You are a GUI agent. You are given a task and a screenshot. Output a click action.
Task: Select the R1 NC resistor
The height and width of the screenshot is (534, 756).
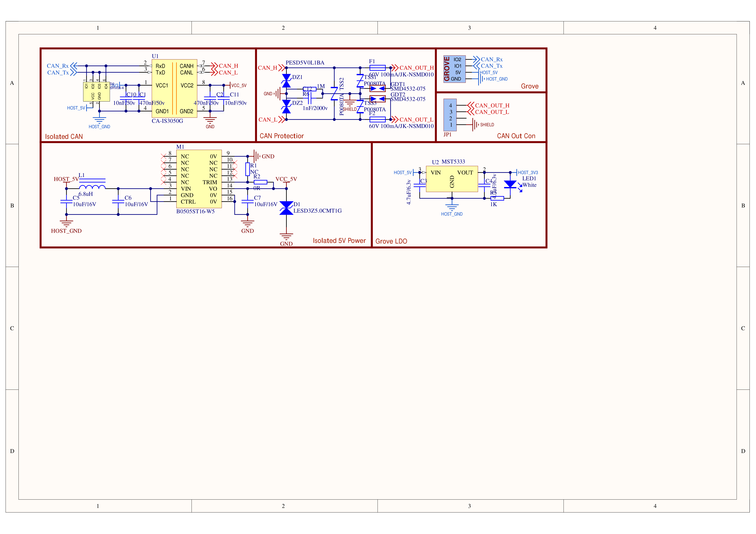tap(247, 169)
